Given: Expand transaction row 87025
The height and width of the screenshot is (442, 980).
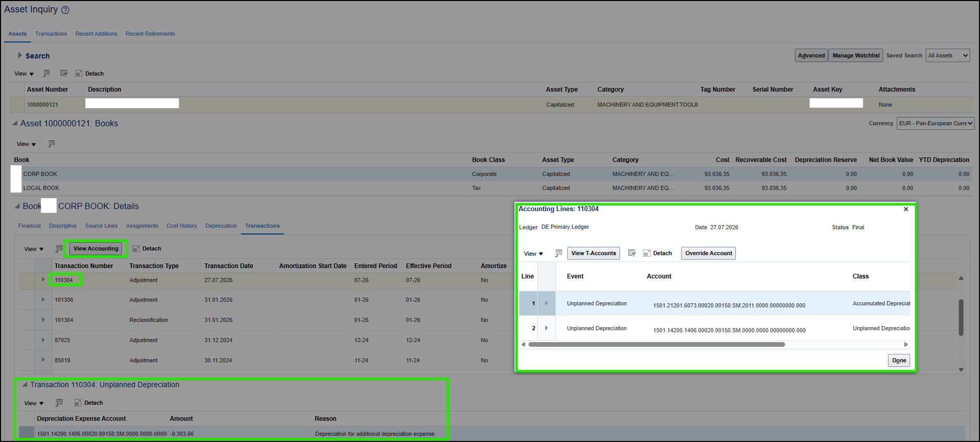Looking at the screenshot, I should point(43,340).
